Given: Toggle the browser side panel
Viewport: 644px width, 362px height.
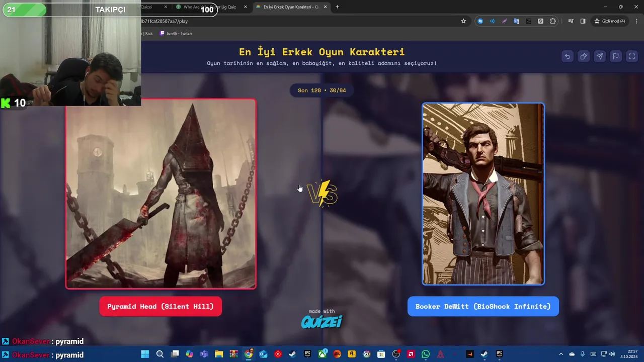Looking at the screenshot, I should tap(583, 21).
